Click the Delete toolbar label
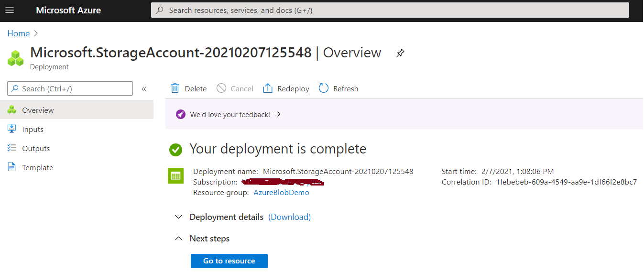This screenshot has height=273, width=644. point(196,88)
